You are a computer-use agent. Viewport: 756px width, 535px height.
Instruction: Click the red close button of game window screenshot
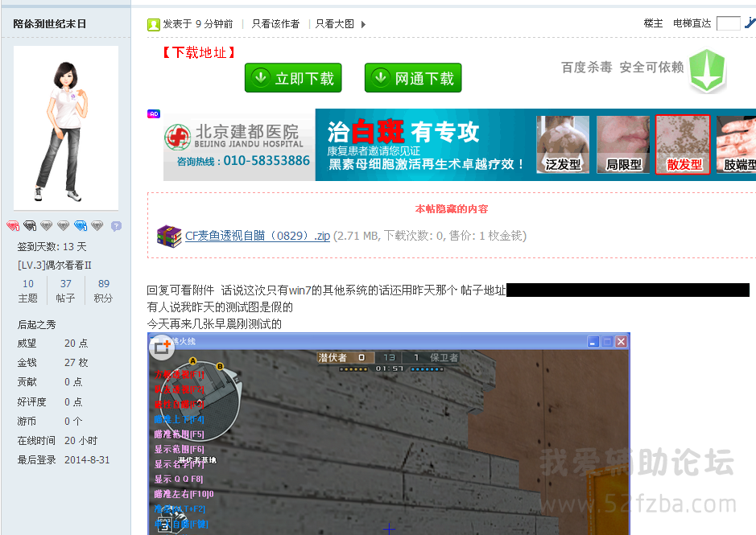621,342
